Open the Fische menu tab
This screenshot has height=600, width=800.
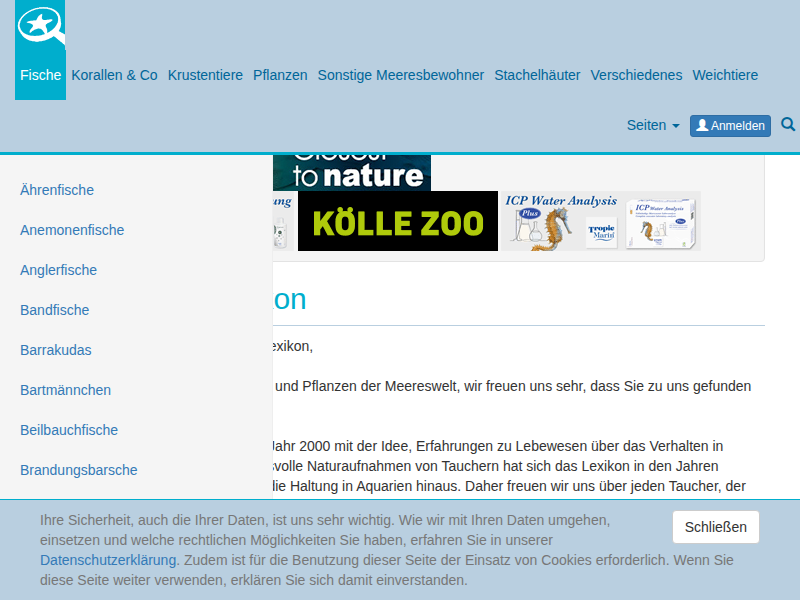click(41, 75)
